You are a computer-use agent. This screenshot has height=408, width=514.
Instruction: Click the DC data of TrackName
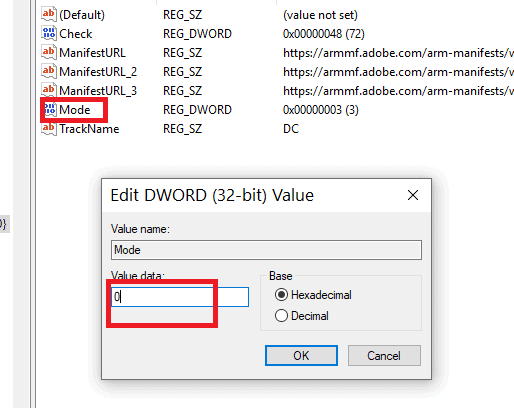[291, 129]
